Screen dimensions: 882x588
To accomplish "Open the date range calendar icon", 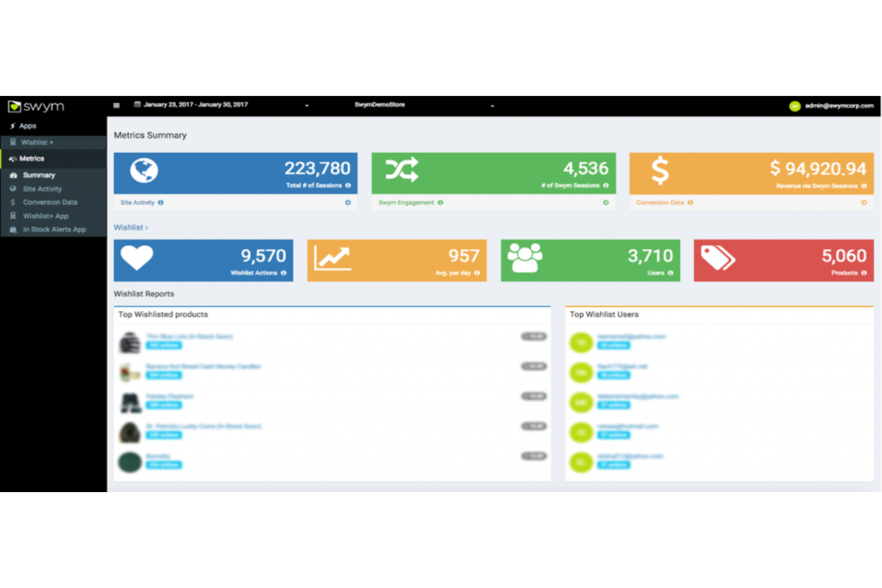I will (137, 104).
